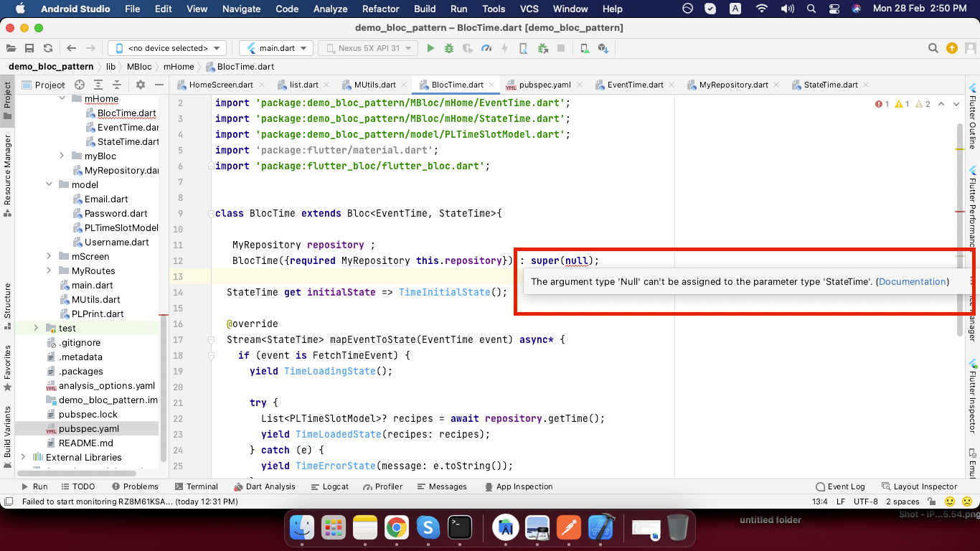Screen dimensions: 980x551
Task: Click the grey Stop square icon
Action: (x=561, y=48)
